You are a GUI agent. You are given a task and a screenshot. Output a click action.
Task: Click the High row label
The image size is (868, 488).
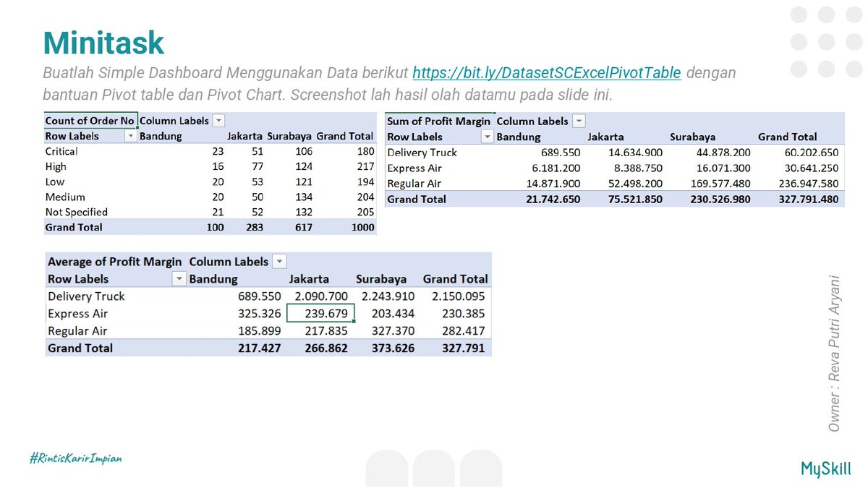pyautogui.click(x=56, y=166)
